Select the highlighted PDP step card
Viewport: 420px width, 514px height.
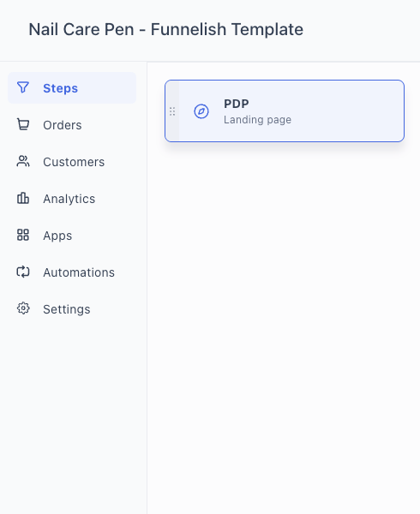pos(285,111)
